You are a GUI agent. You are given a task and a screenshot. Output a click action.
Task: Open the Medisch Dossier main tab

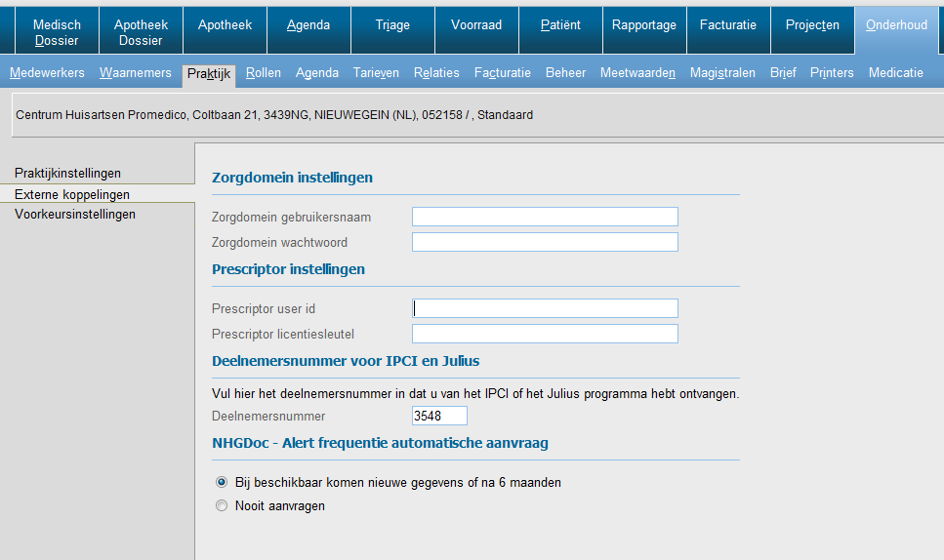point(57,32)
